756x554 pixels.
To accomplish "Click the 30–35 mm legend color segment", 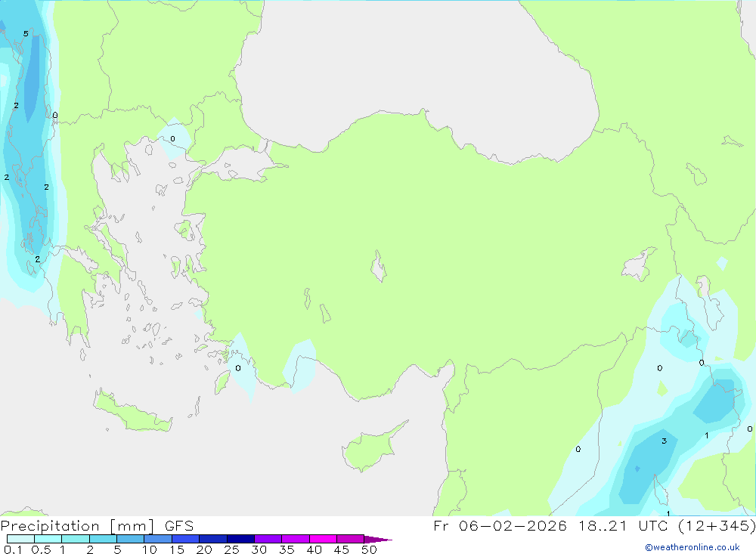I will tap(268, 539).
